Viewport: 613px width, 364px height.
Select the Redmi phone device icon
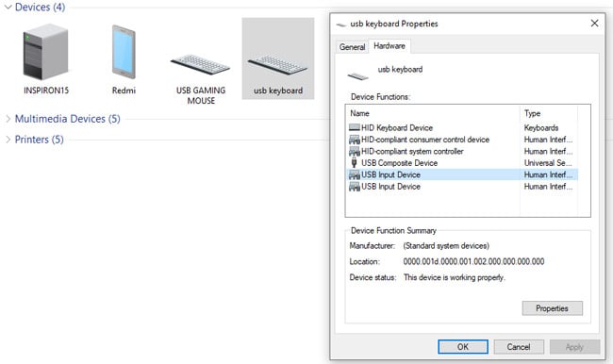point(124,52)
